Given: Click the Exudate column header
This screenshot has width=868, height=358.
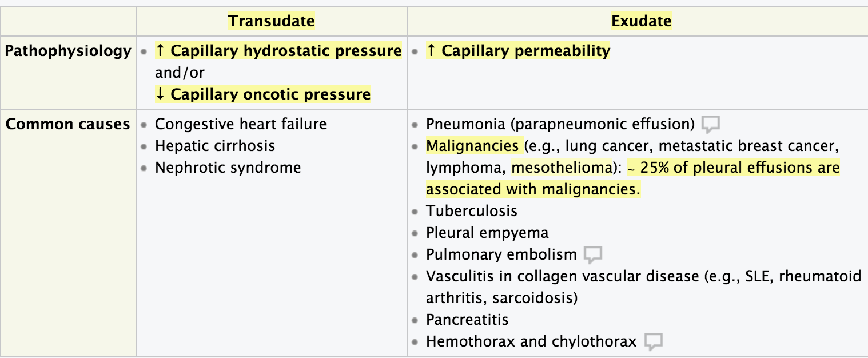Looking at the screenshot, I should pos(641,22).
